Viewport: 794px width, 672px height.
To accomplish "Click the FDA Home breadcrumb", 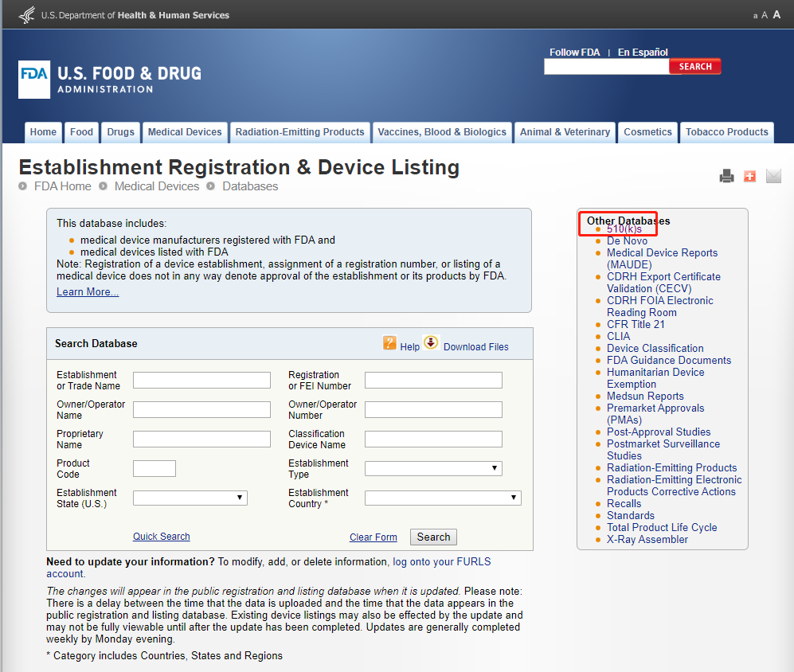I will (x=63, y=186).
